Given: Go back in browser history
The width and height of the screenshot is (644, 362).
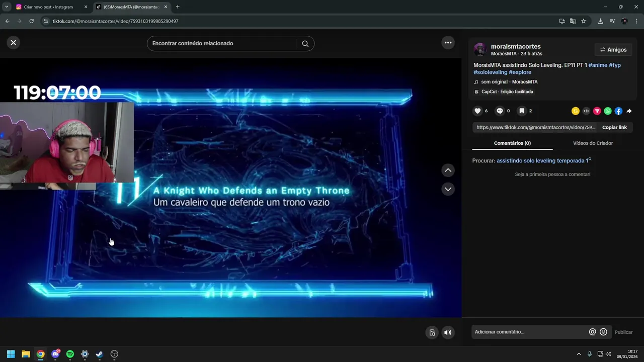Looking at the screenshot, I should 7,21.
